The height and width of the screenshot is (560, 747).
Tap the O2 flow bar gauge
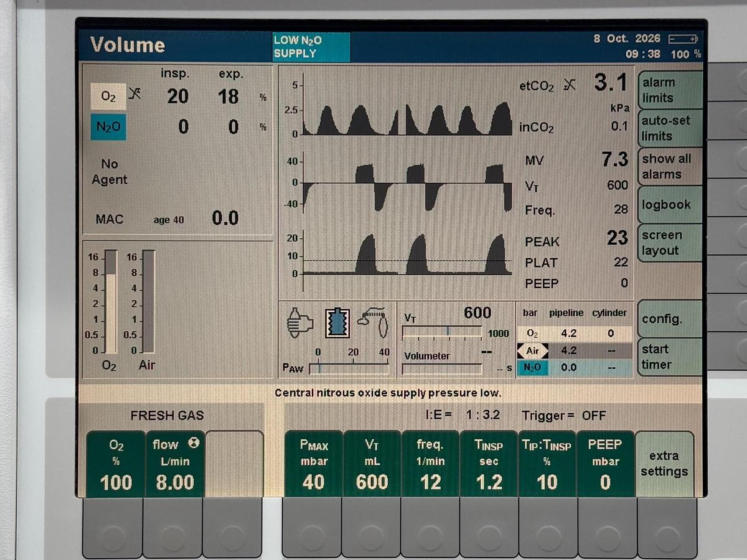click(x=111, y=302)
